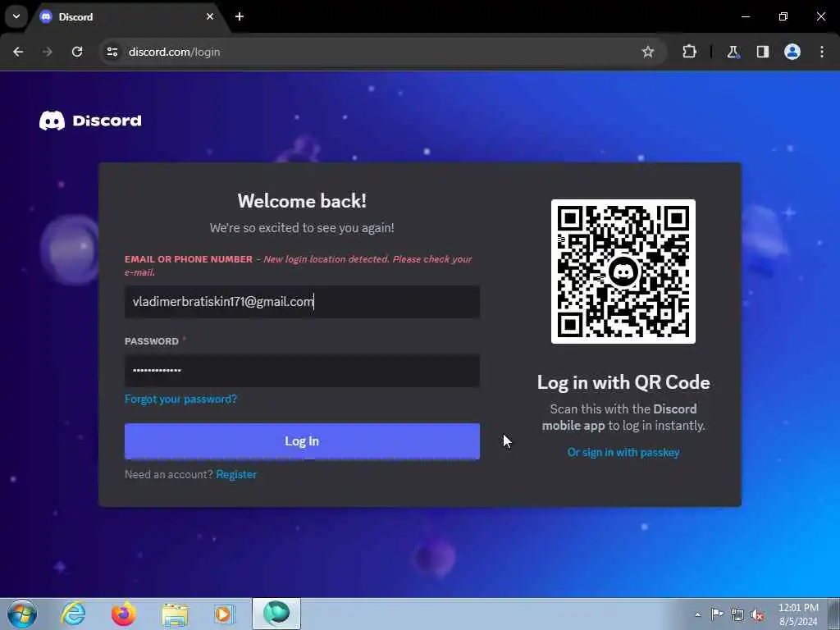Close the Discord tab
This screenshot has height=630, width=840.
click(x=210, y=16)
